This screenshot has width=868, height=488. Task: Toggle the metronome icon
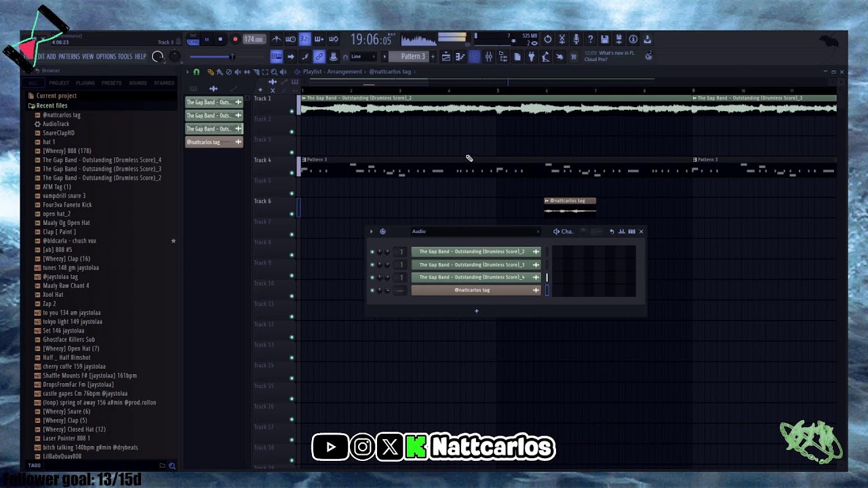point(277,39)
